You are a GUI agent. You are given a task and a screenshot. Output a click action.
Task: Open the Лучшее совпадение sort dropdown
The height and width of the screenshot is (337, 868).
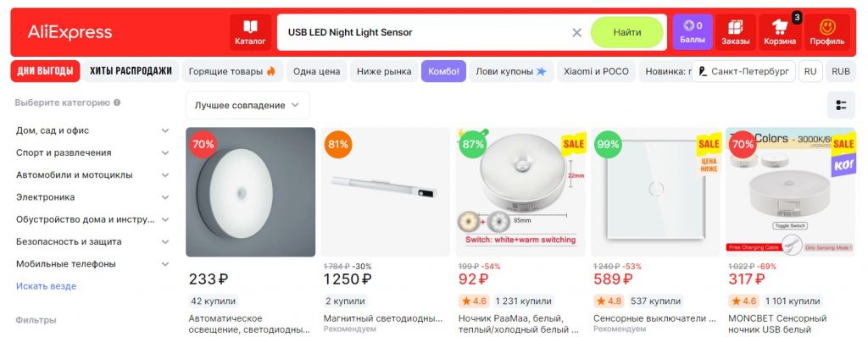point(248,105)
